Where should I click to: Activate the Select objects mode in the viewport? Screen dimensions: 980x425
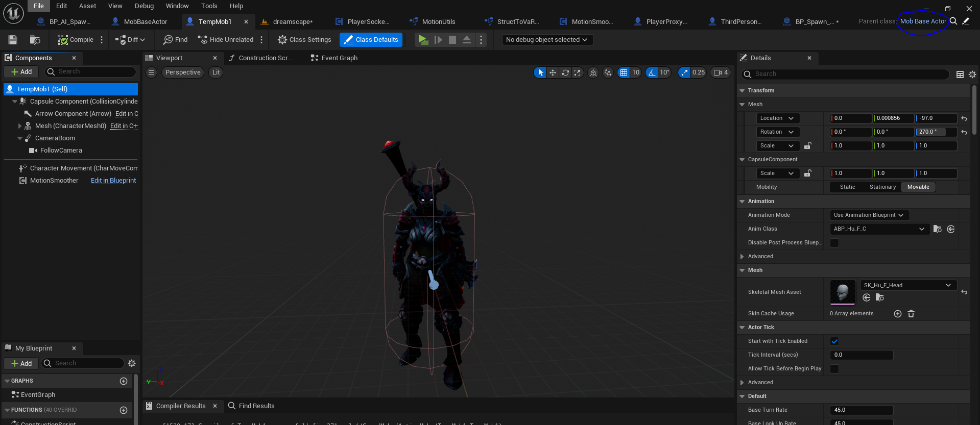click(x=540, y=72)
